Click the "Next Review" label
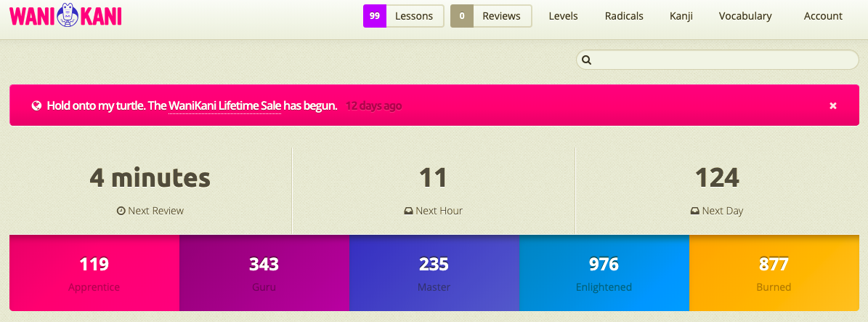This screenshot has width=868, height=322. click(x=155, y=211)
